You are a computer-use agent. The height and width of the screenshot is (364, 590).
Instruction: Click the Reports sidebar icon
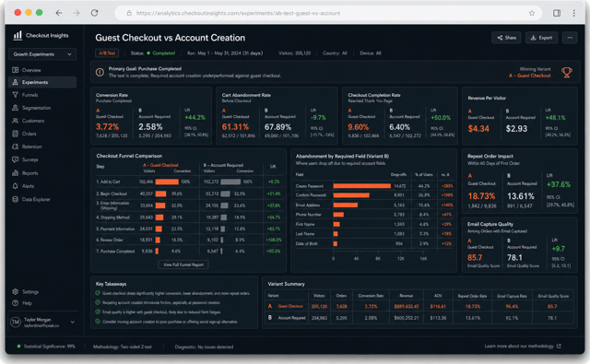click(15, 173)
